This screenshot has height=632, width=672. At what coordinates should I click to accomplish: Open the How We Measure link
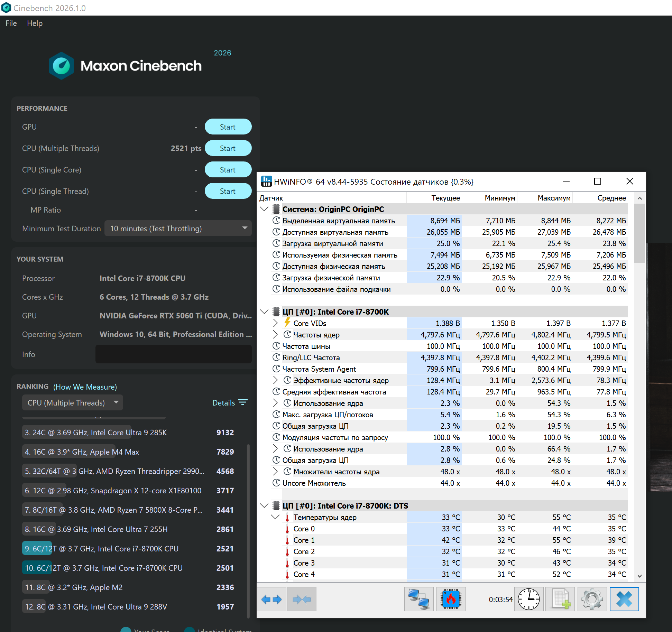85,387
